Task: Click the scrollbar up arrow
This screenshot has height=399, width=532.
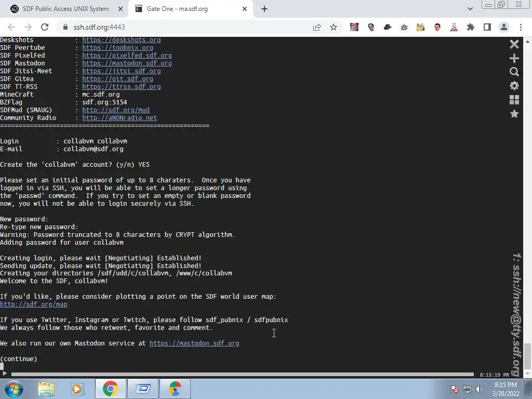Action: 527,42
